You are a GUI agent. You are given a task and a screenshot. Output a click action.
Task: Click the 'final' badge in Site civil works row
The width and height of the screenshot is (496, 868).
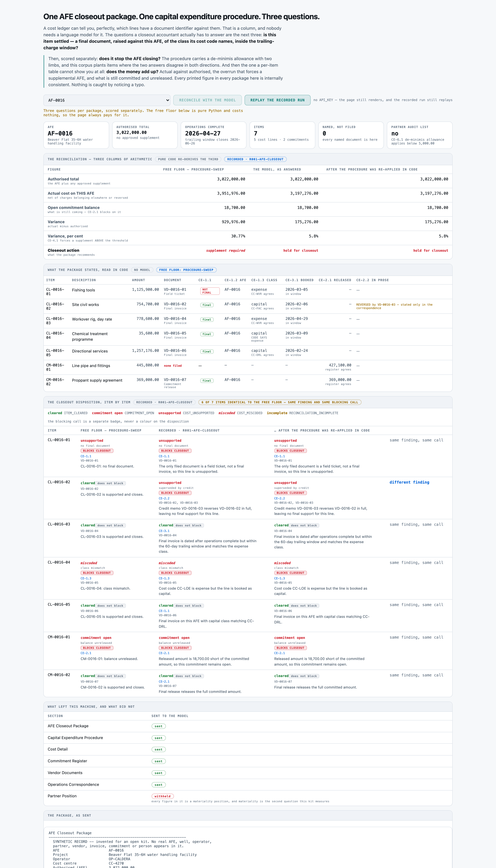[x=207, y=305]
